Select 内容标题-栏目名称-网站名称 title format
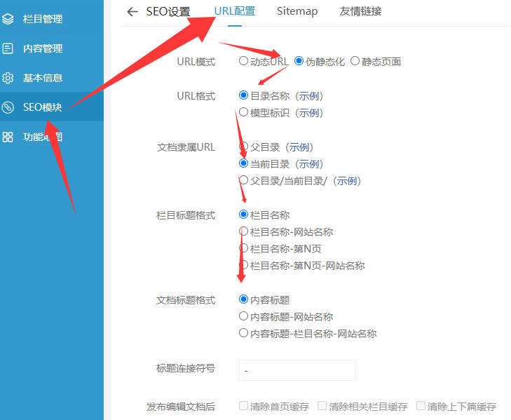 [243, 333]
